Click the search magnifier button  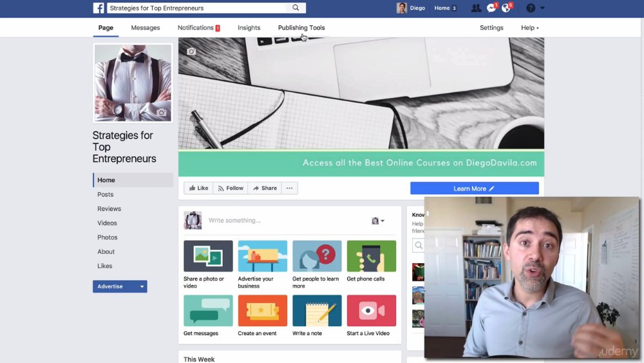click(x=296, y=8)
